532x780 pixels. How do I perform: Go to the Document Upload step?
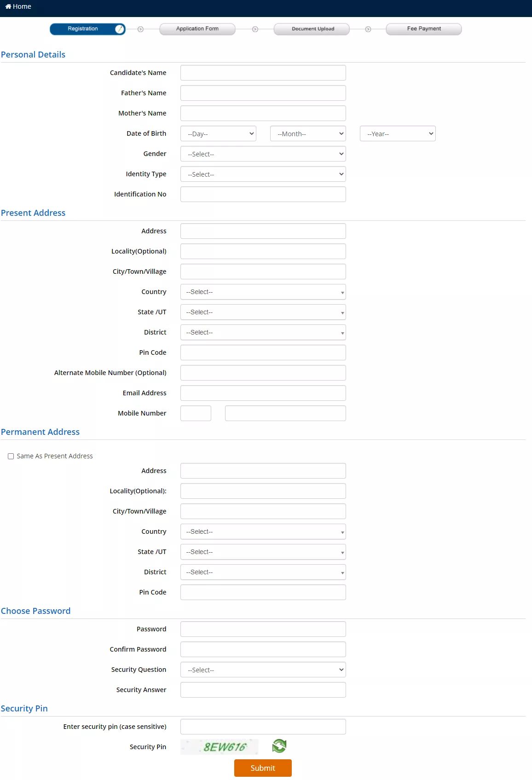pyautogui.click(x=312, y=29)
